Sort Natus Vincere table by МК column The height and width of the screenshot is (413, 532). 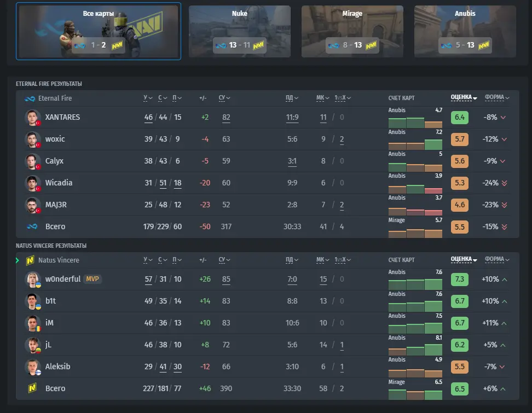pyautogui.click(x=323, y=260)
